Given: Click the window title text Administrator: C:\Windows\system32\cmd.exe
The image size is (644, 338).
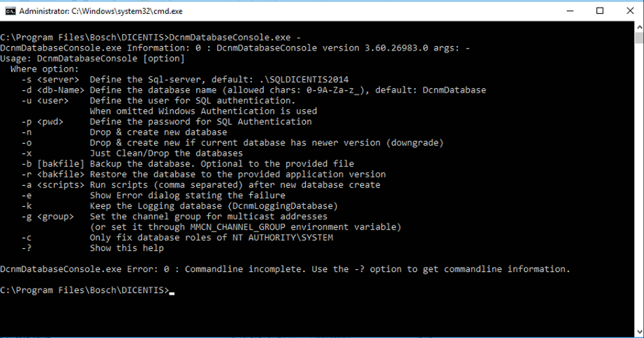Looking at the screenshot, I should click(101, 11).
